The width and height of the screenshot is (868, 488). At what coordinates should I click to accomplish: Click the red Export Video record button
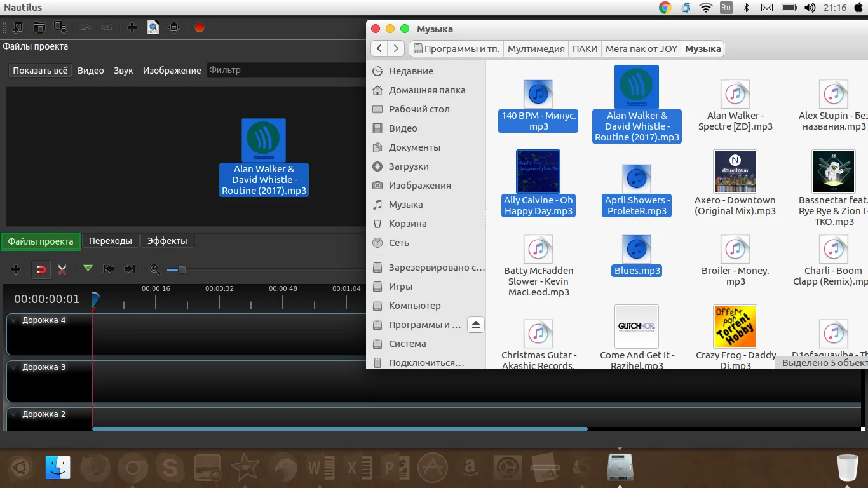click(199, 27)
